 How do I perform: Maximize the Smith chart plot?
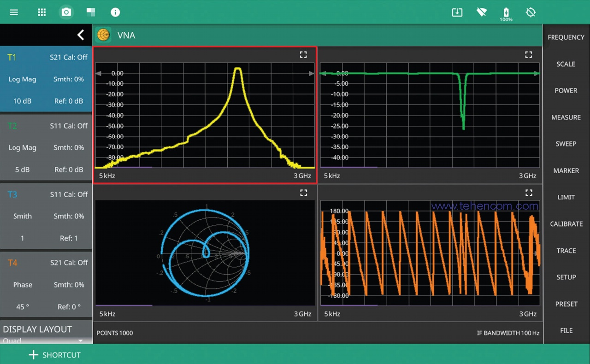tap(303, 193)
